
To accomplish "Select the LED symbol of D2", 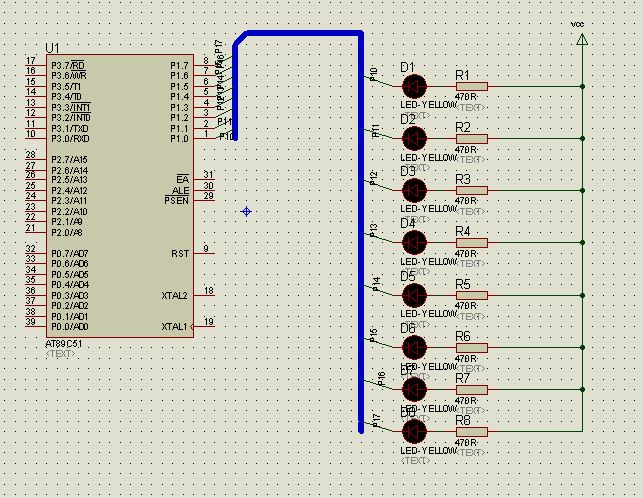I will pos(414,139).
